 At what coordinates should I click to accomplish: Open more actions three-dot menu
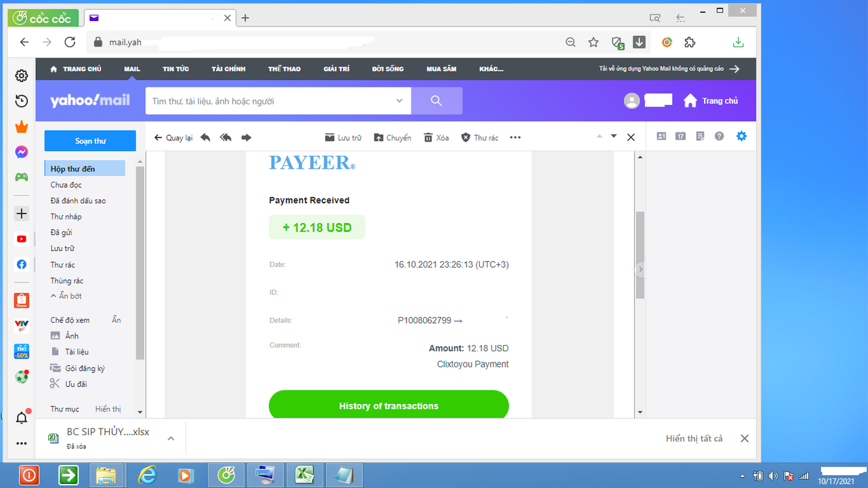515,138
